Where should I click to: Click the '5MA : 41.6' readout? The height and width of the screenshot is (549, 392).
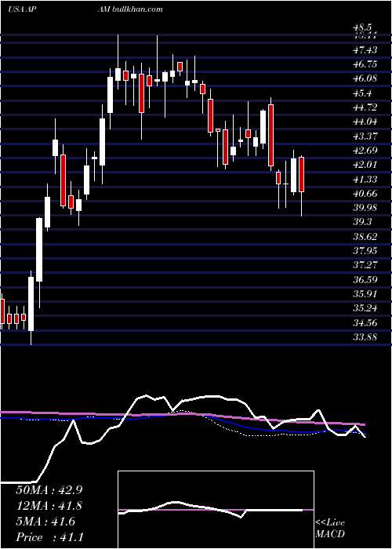point(45,522)
